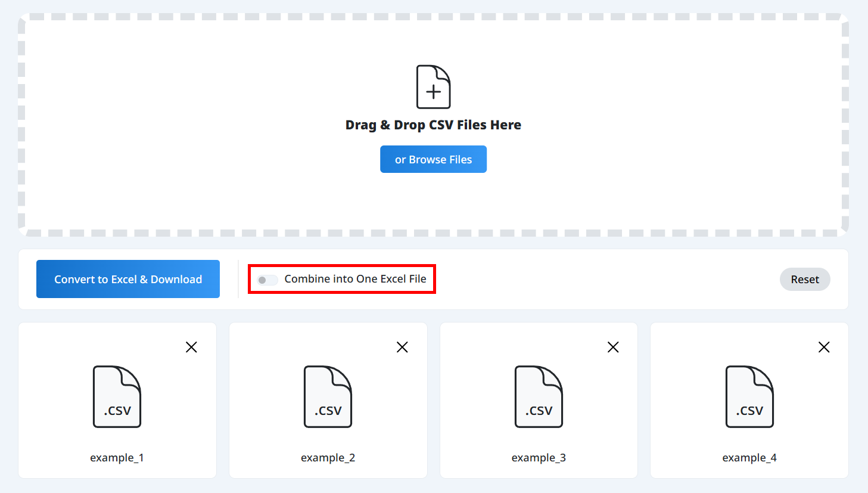Delete example_3 via its X icon
Viewport: 868px width, 493px height.
[x=613, y=347]
